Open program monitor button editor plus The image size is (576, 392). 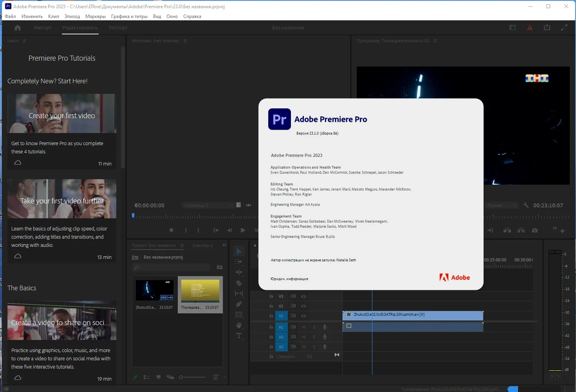tap(563, 231)
